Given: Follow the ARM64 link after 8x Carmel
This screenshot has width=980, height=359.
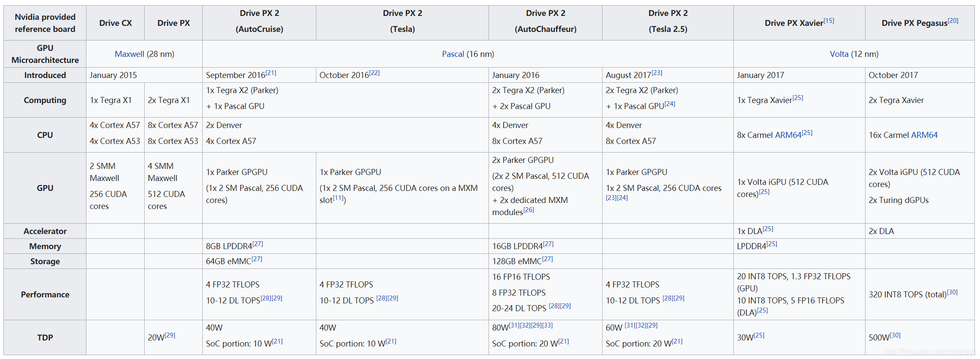Looking at the screenshot, I should 788,135.
